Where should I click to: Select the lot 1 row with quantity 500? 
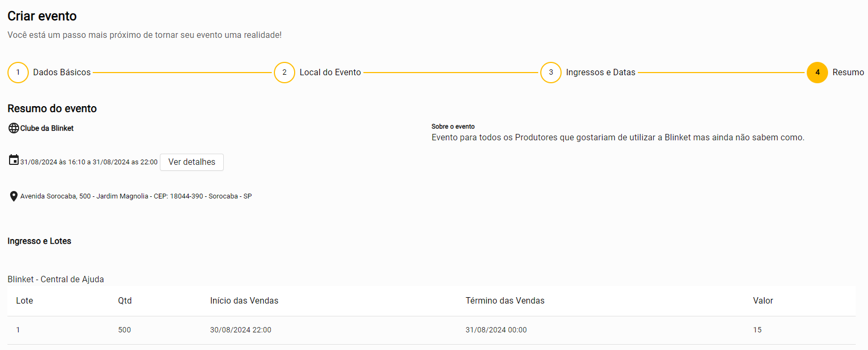(124, 330)
